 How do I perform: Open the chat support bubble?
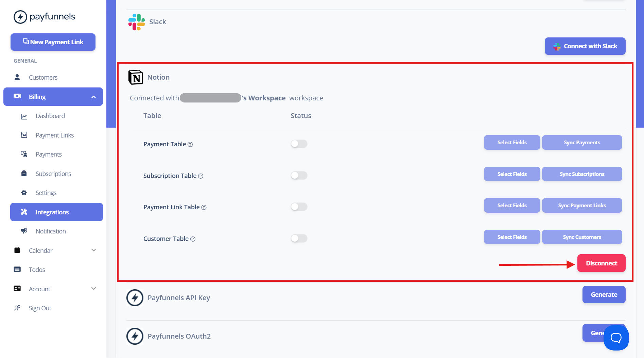616,338
